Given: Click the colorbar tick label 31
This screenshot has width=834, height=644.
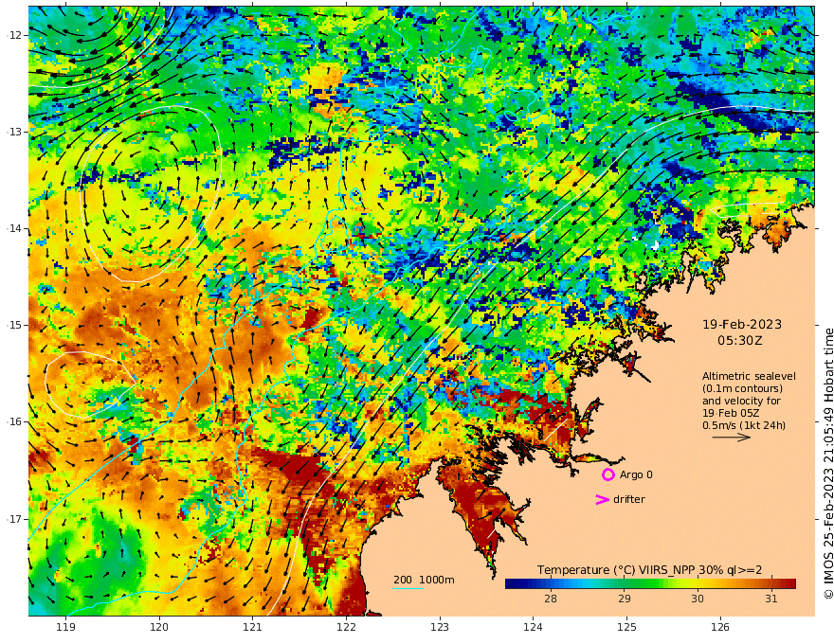Looking at the screenshot, I should coord(771,599).
